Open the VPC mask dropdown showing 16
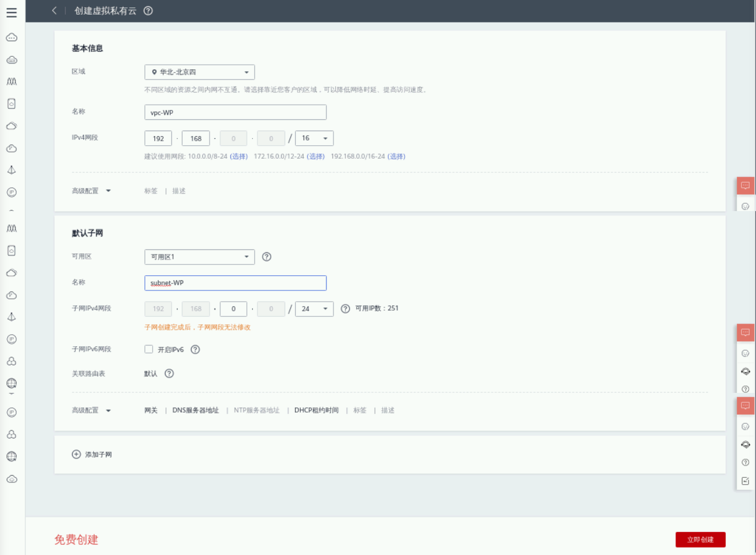This screenshot has height=555, width=756. tap(314, 138)
